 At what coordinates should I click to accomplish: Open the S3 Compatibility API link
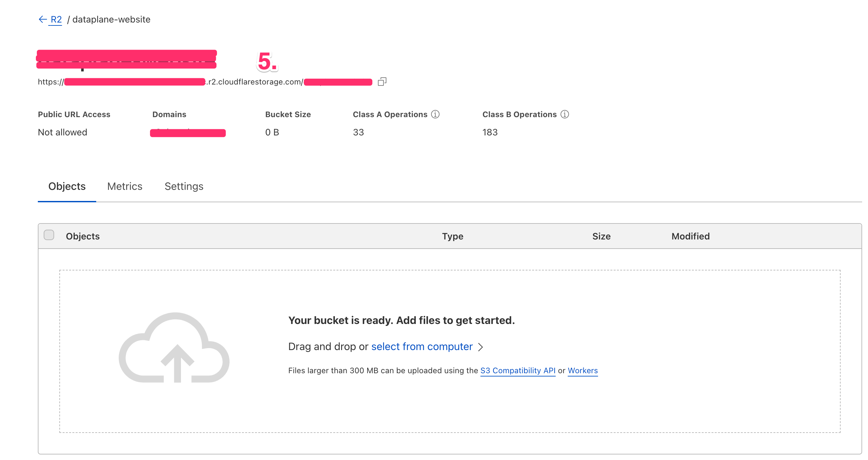point(517,371)
